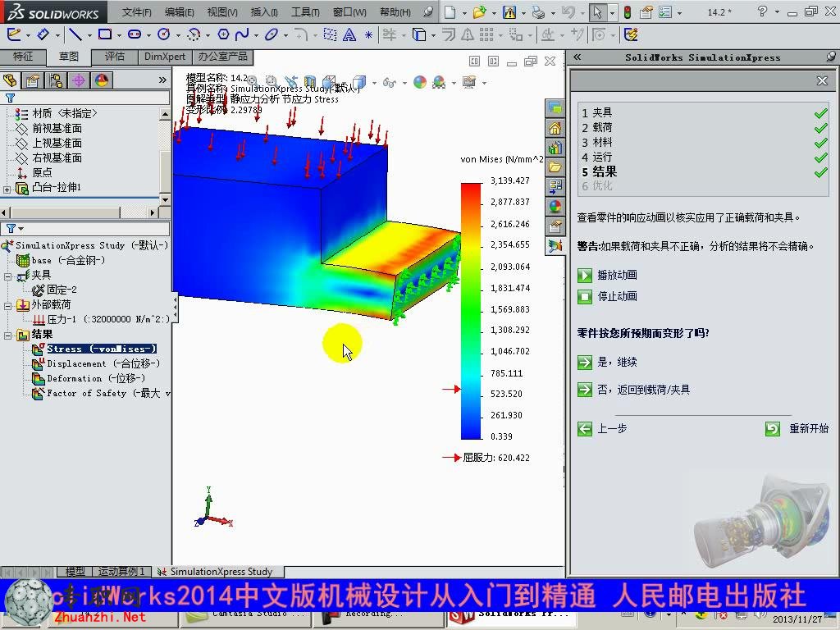Click the Offset Entities tool
This screenshot has height=630, width=840.
(x=449, y=35)
